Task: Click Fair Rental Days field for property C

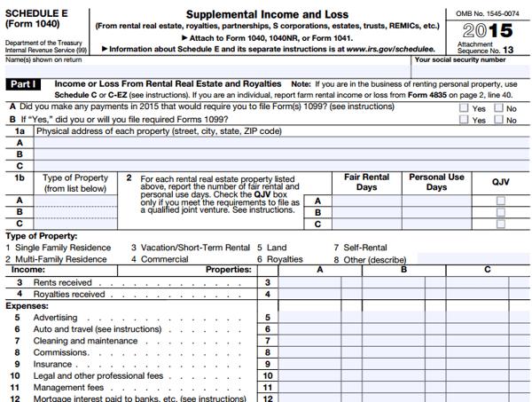Action: pos(367,224)
